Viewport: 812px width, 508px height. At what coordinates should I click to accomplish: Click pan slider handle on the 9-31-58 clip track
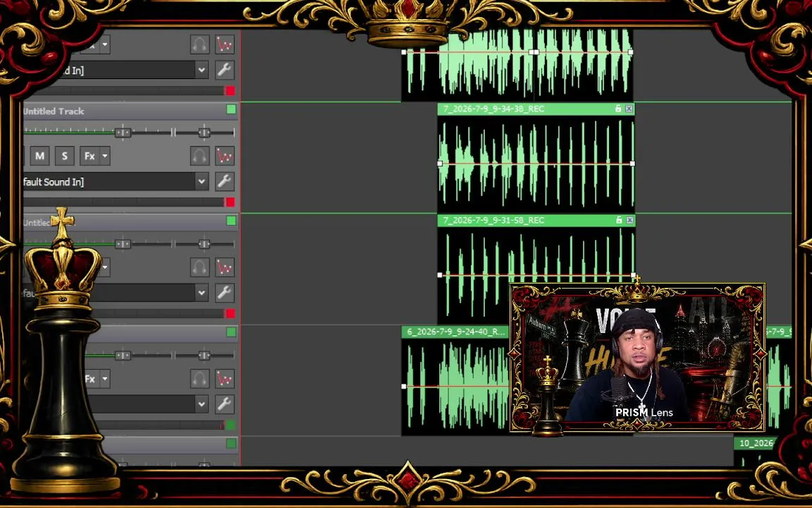(204, 244)
